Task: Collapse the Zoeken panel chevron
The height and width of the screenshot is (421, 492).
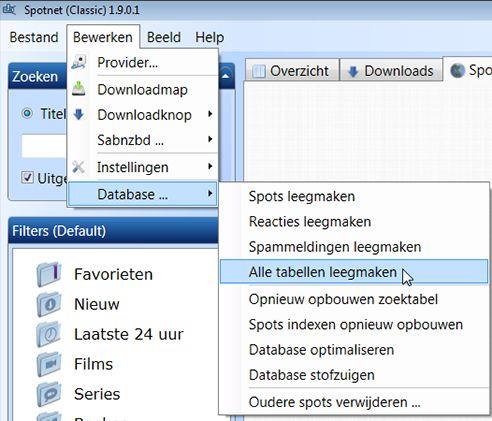Action: tap(226, 76)
